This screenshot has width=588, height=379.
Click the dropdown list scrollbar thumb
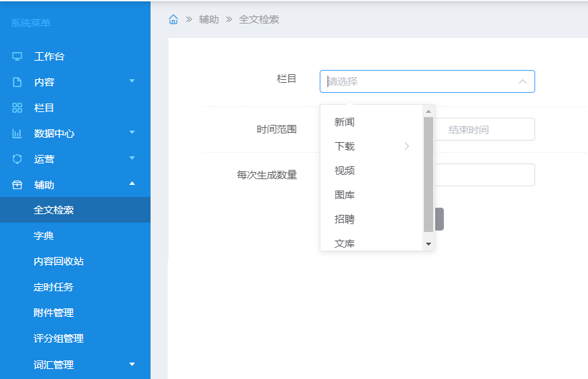pyautogui.click(x=428, y=174)
